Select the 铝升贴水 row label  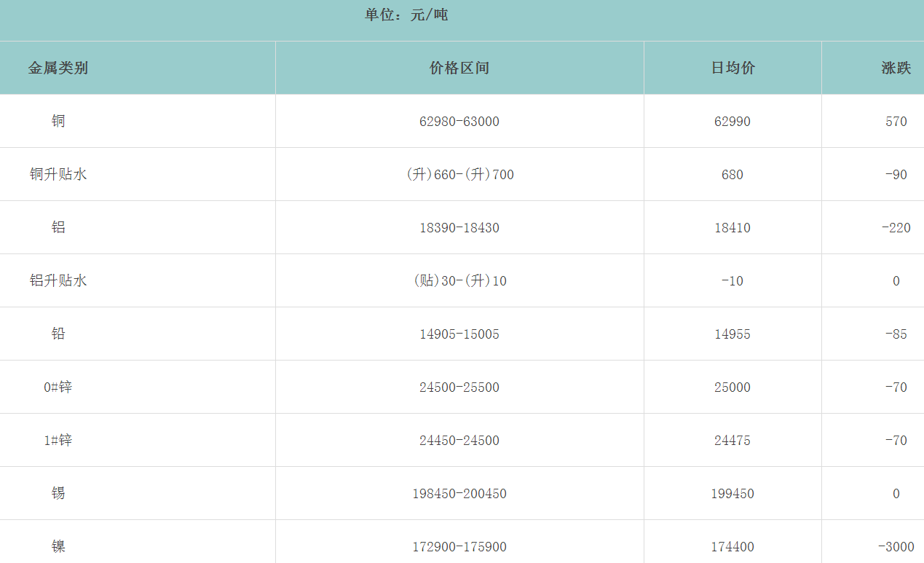(x=58, y=281)
